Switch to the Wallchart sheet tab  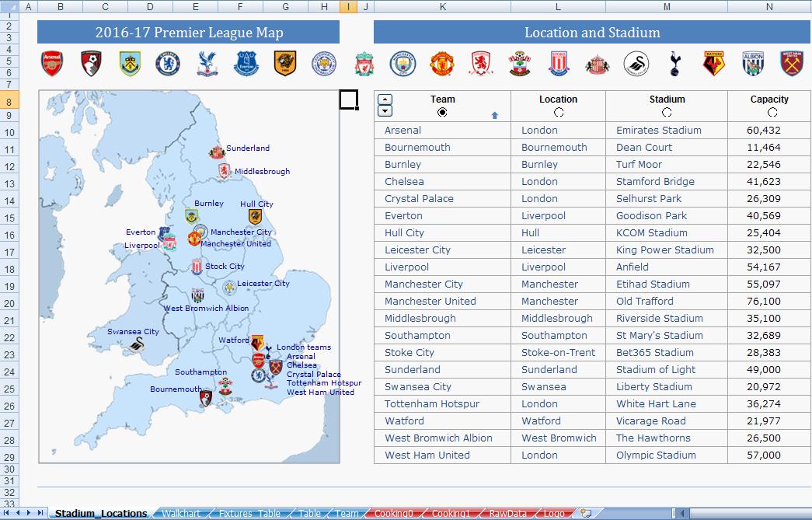[x=181, y=514]
